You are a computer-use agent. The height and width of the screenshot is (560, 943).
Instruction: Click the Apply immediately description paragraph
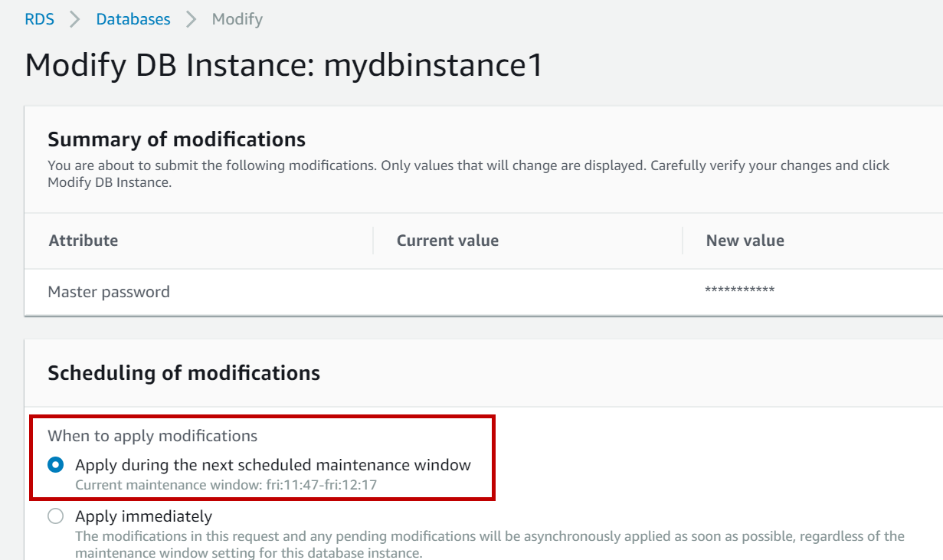[489, 544]
